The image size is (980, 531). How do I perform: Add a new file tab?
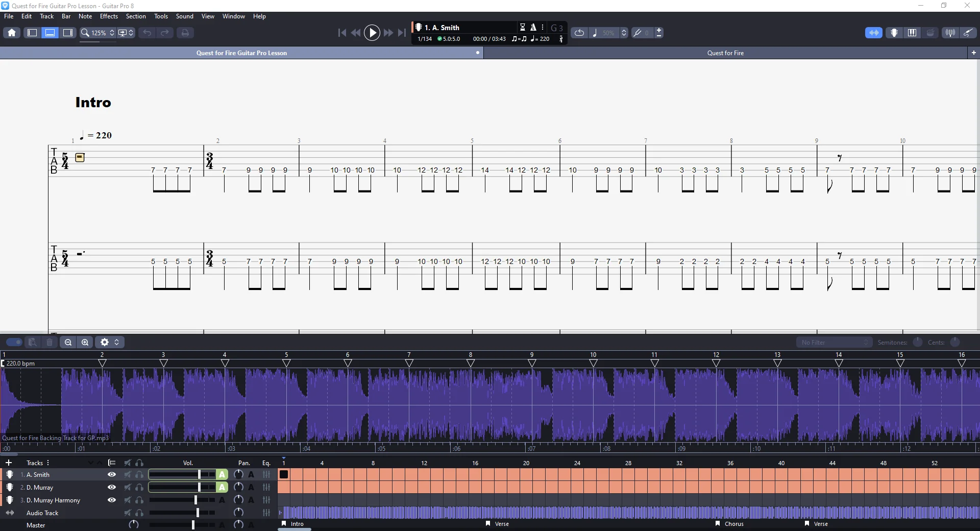pos(973,53)
